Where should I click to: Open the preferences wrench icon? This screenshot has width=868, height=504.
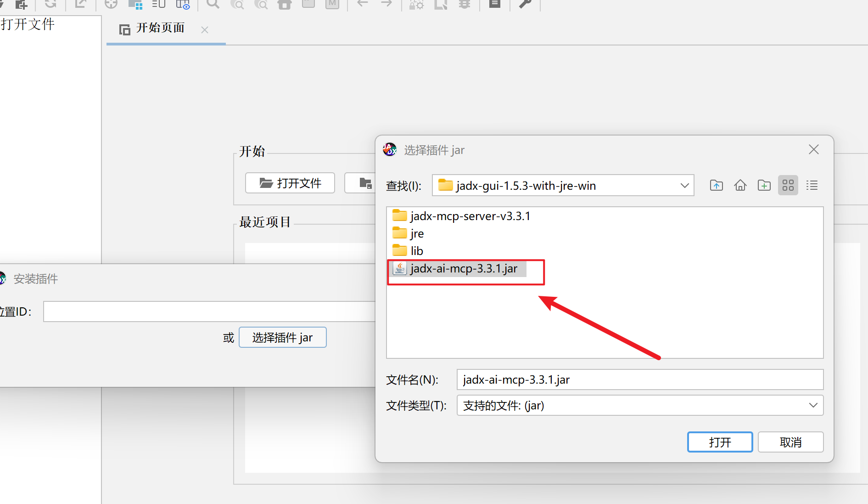pos(525,4)
